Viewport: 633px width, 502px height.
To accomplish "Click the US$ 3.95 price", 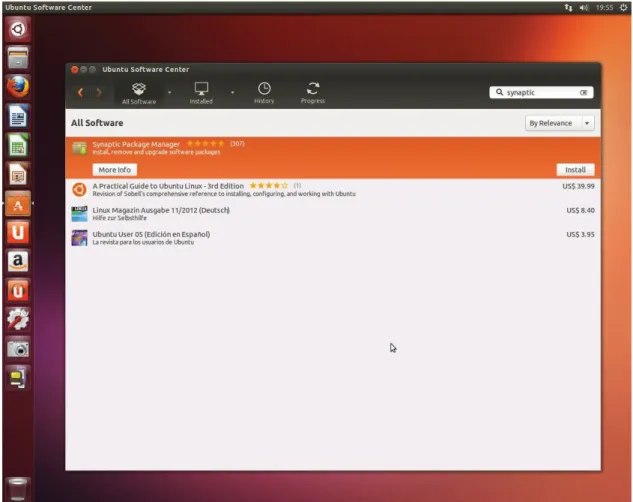I will pos(580,234).
